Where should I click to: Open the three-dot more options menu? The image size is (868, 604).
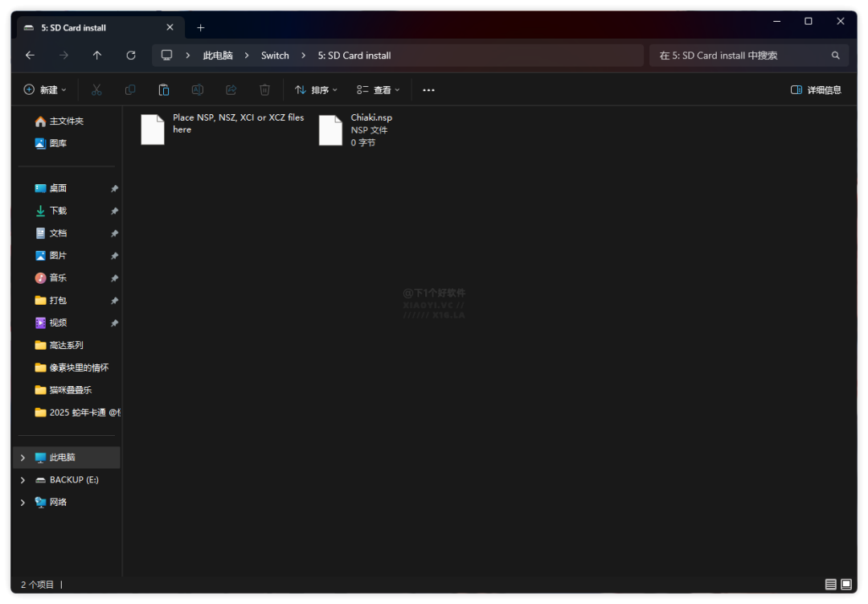point(428,90)
